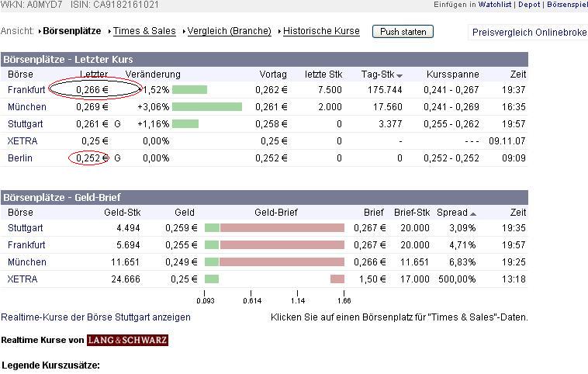Open Stuttgart in Geld-Brief table

[25, 228]
